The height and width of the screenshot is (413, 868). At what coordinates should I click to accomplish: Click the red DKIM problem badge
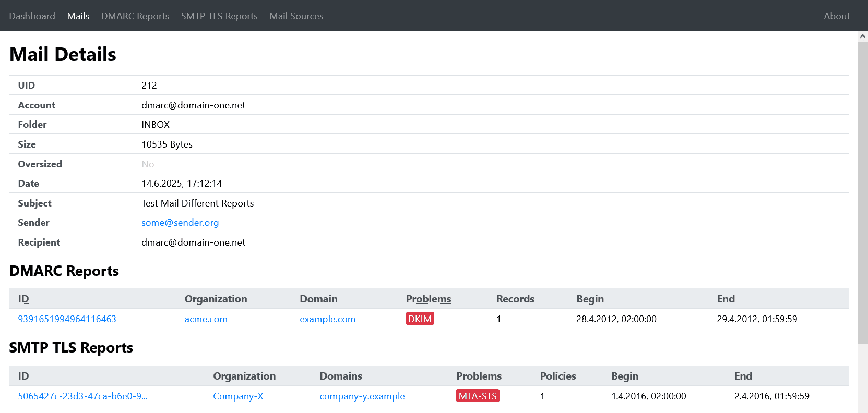420,319
